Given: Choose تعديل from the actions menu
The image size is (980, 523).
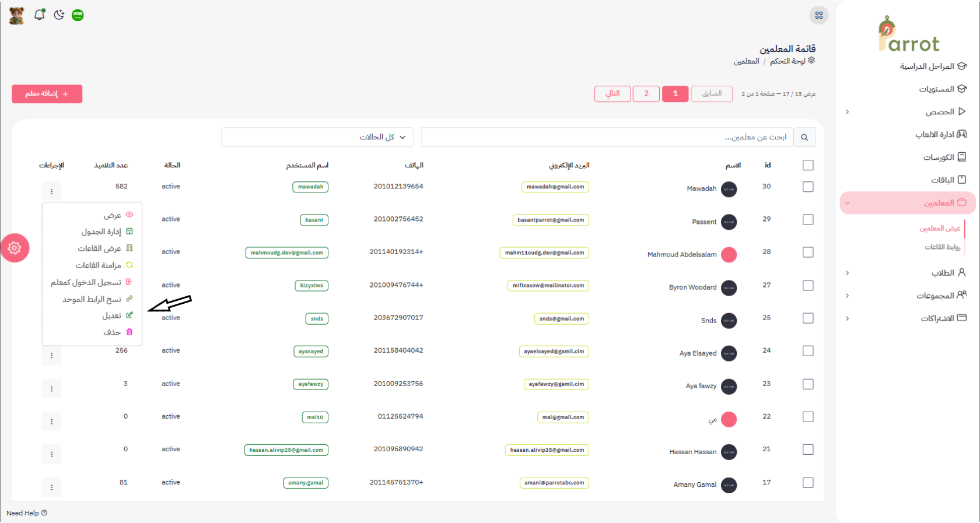Looking at the screenshot, I should tap(112, 315).
